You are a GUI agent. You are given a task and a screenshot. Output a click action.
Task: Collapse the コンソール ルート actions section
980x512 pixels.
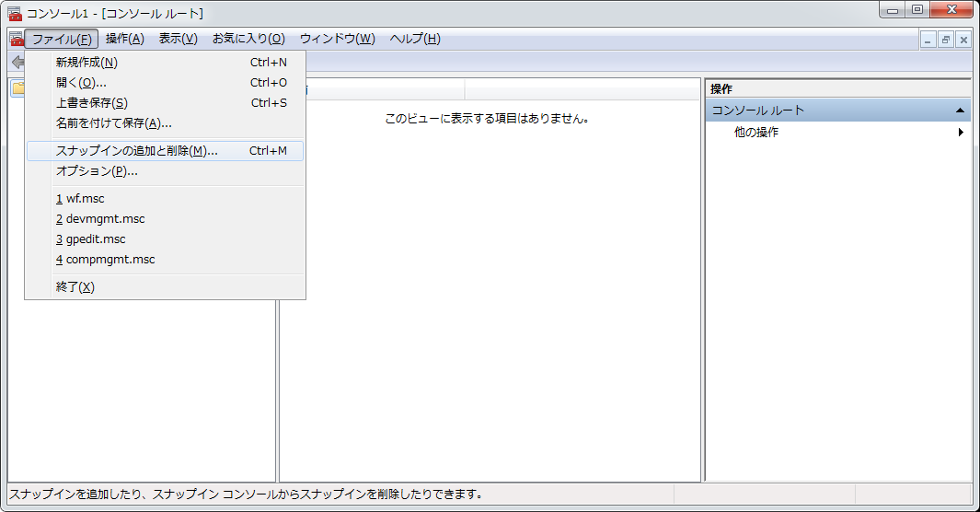click(960, 111)
